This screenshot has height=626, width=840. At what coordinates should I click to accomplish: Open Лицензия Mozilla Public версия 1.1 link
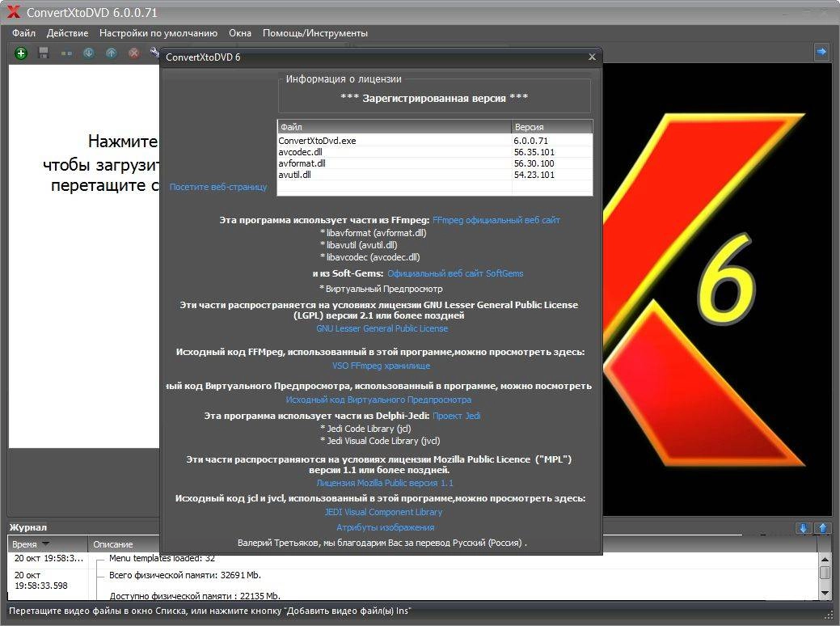pyautogui.click(x=385, y=483)
